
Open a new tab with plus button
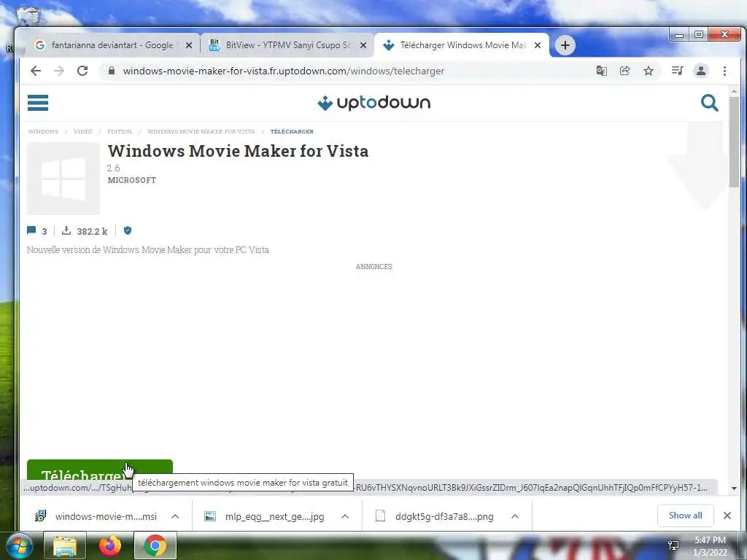[x=565, y=45]
